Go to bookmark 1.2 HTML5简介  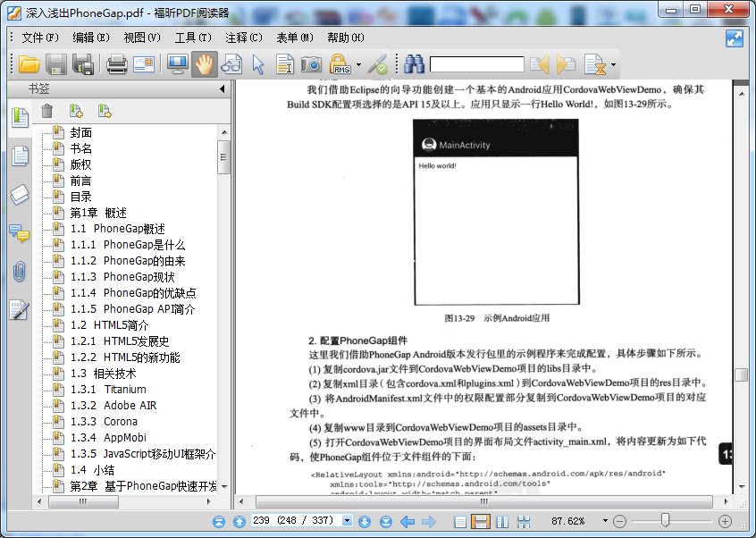click(109, 325)
